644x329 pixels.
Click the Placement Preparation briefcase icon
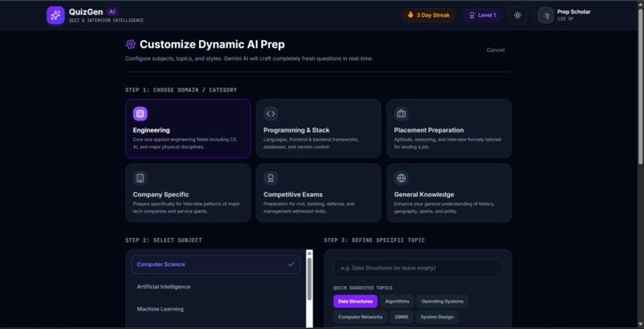pyautogui.click(x=401, y=113)
